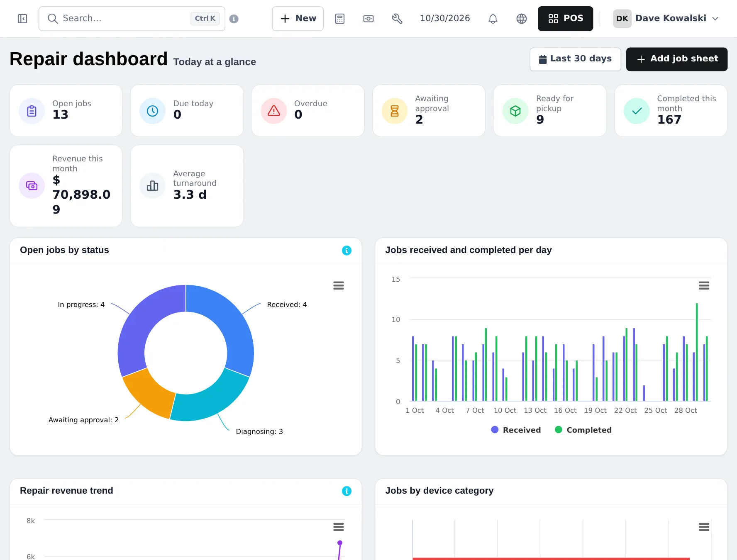Click the "In progress: 4" donut label

81,304
